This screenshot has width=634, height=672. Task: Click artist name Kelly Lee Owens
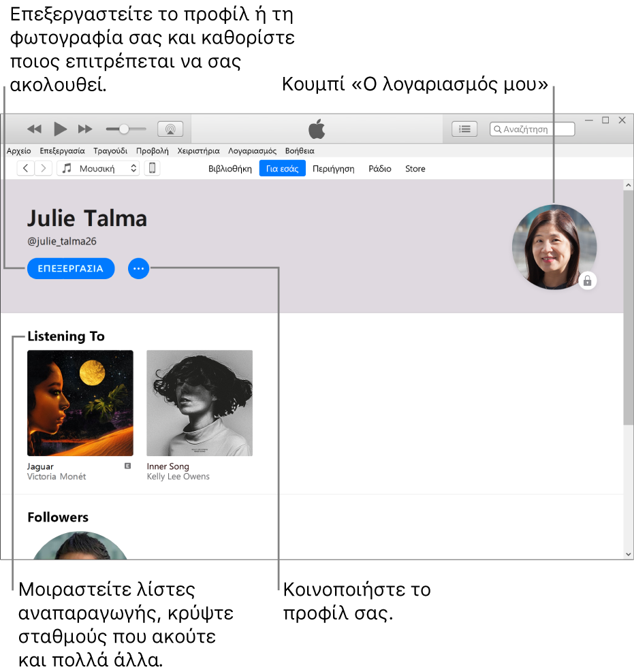tap(178, 477)
